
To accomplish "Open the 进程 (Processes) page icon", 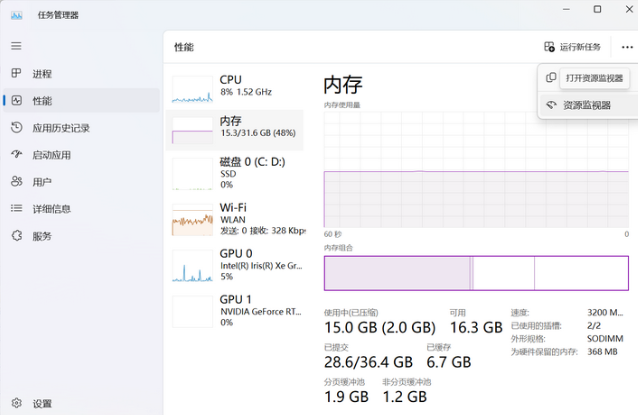I will click(x=16, y=74).
